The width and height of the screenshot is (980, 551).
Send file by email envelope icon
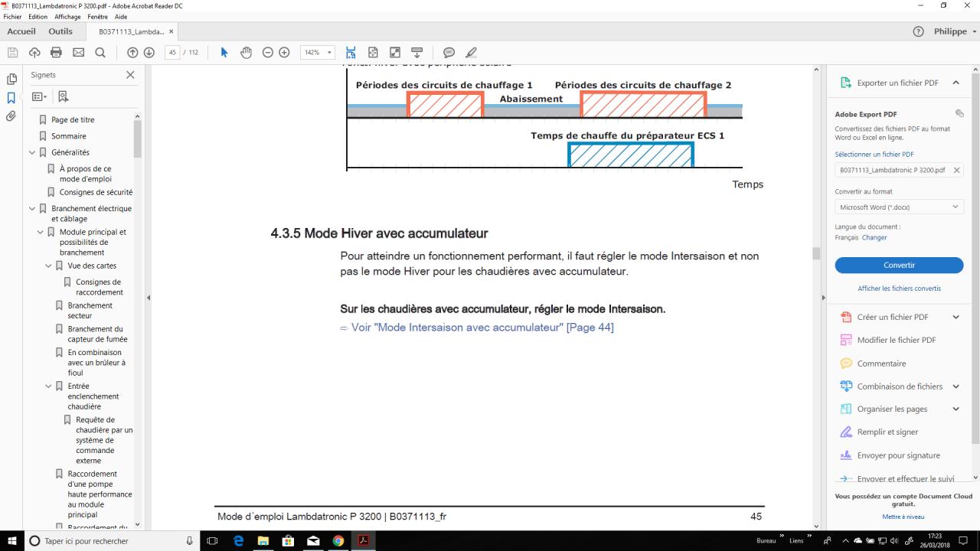pyautogui.click(x=78, y=52)
